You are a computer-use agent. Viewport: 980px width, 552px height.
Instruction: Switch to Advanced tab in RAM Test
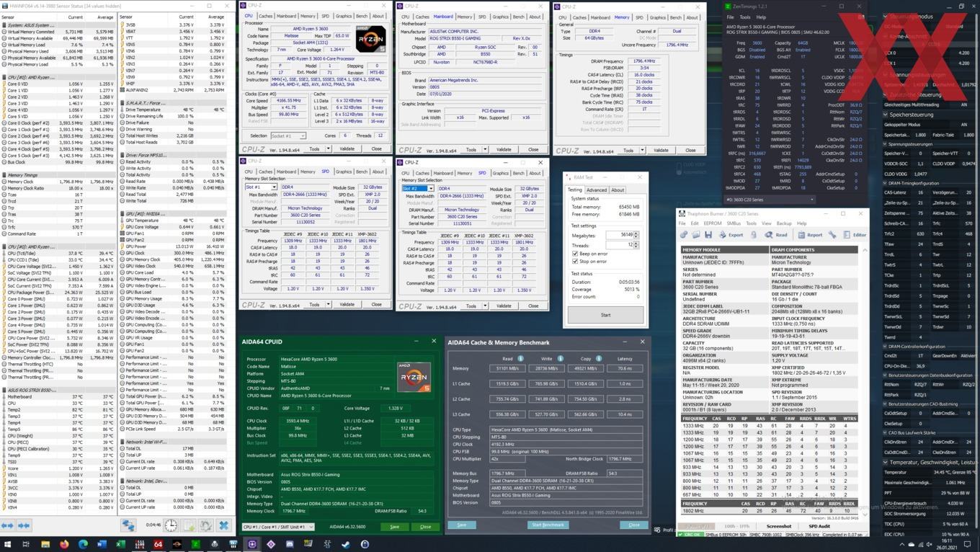597,190
